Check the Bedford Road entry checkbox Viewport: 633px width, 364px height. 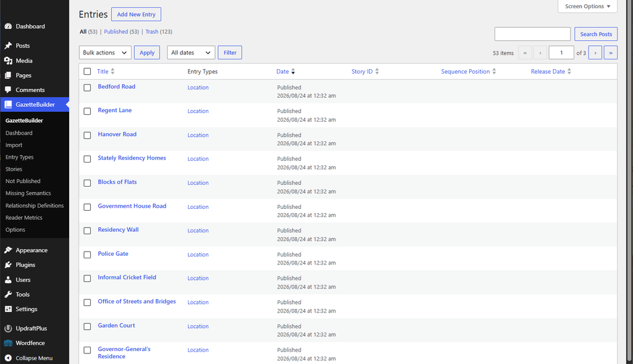tap(87, 88)
